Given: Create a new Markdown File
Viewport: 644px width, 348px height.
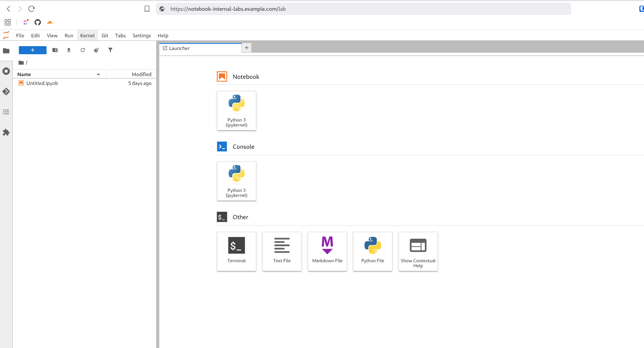Looking at the screenshot, I should click(x=327, y=251).
